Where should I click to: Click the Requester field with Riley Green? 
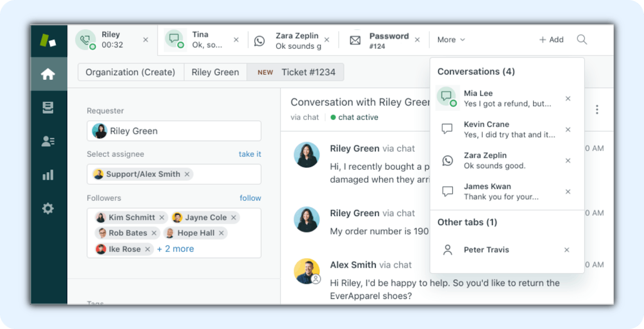pos(174,131)
